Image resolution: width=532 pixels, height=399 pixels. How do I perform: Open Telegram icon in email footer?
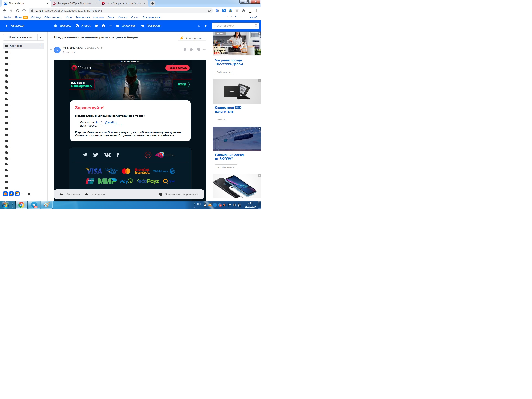coord(85,155)
